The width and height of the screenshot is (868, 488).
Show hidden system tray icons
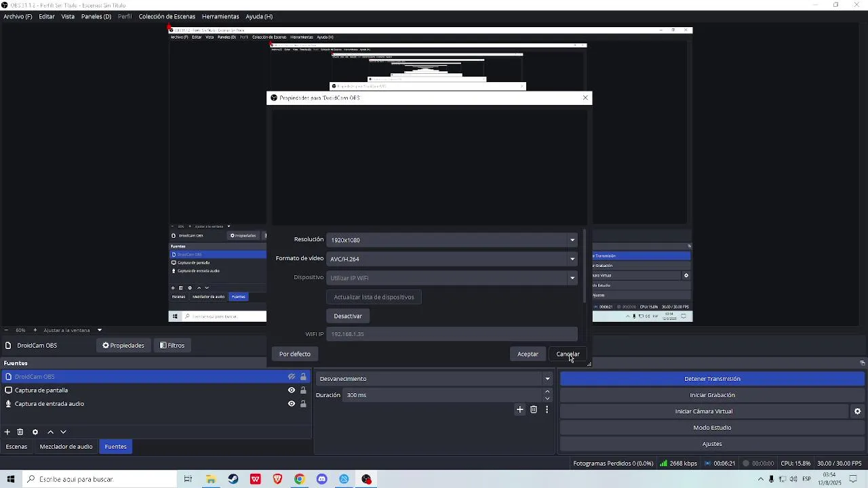[760, 479]
